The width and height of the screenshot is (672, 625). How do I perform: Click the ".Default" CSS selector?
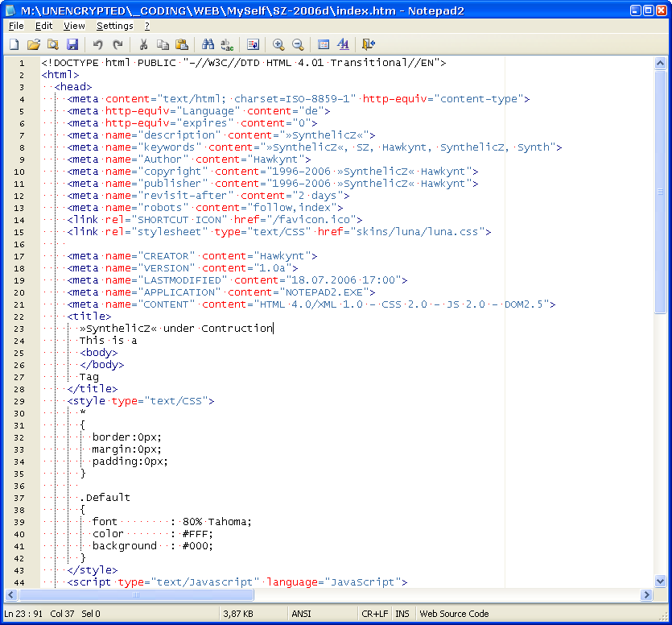[x=105, y=498]
